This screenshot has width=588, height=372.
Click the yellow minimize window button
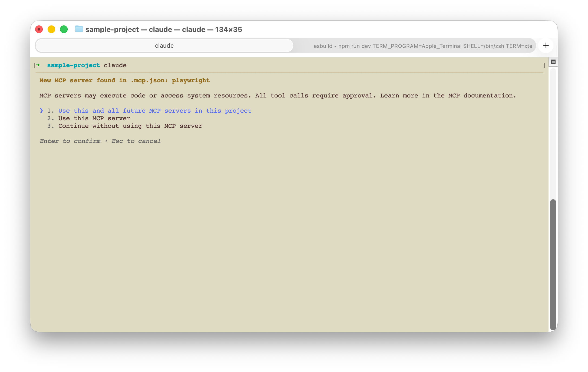click(51, 29)
